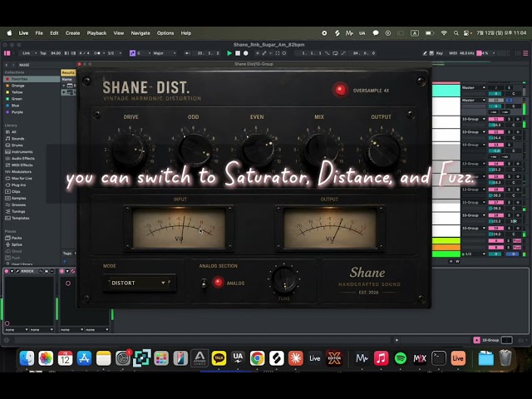Image resolution: width=532 pixels, height=399 pixels.
Task: Click Tap tempo button
Action: coord(43,53)
